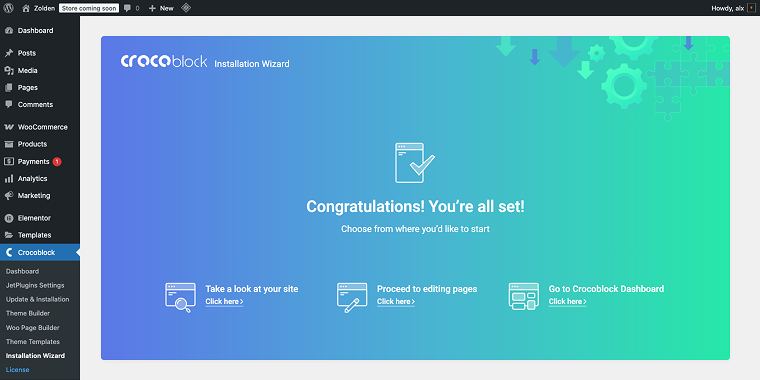Click the Analytics bar chart icon
This screenshot has height=380, width=760.
pos(9,178)
